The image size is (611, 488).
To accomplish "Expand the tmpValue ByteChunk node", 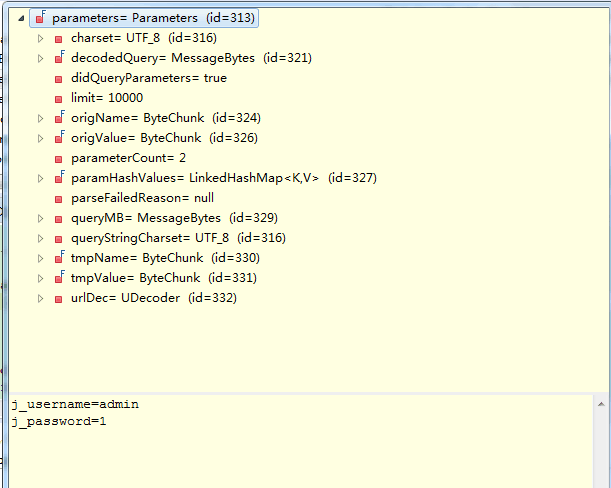I will pyautogui.click(x=40, y=278).
